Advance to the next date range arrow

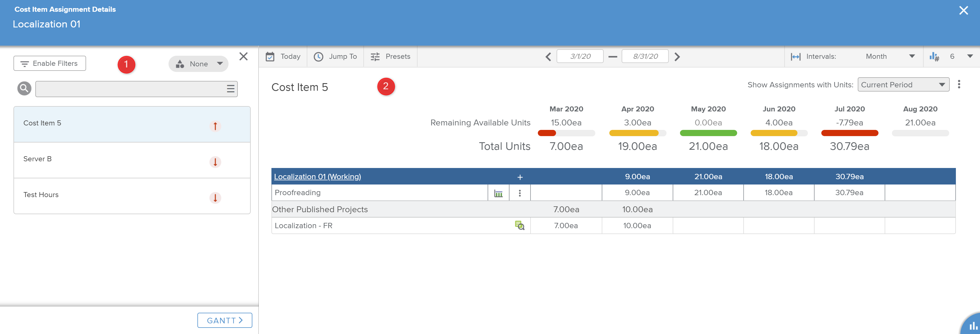click(x=677, y=57)
